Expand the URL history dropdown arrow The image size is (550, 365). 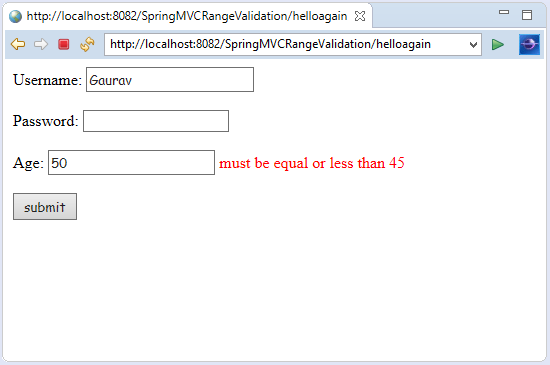(x=473, y=45)
